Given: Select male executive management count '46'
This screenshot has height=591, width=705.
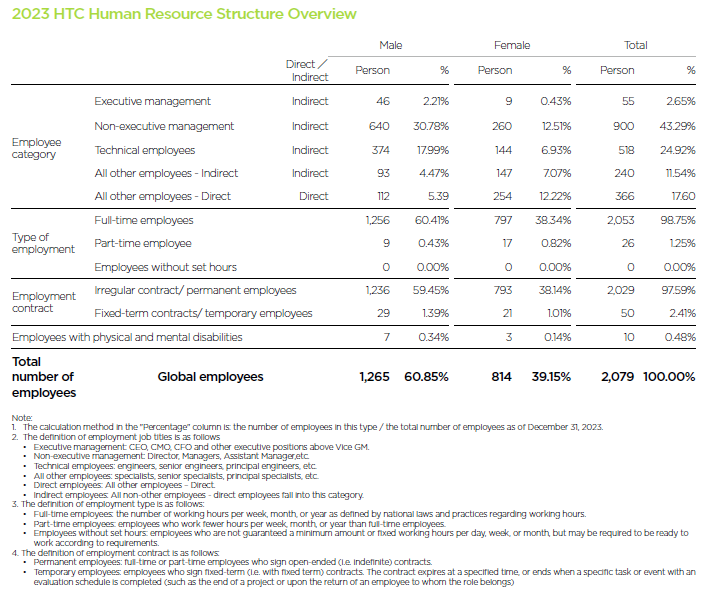Looking at the screenshot, I should [x=383, y=101].
